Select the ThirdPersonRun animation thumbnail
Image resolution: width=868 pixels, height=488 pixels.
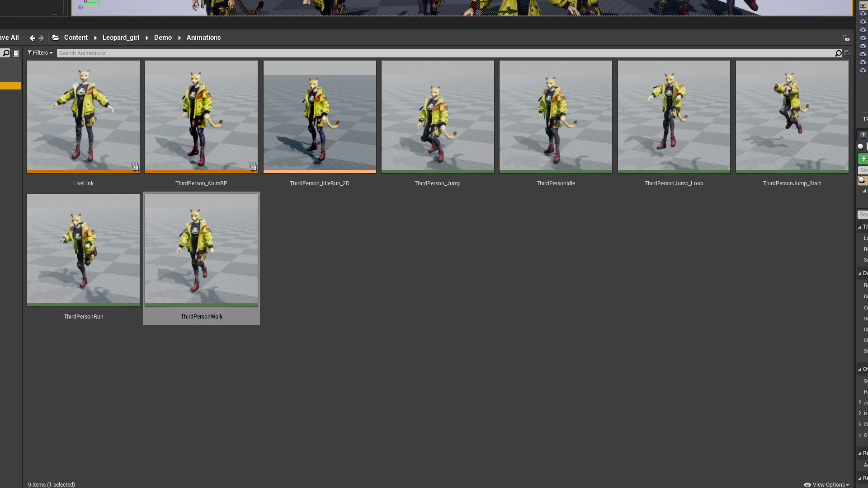click(x=83, y=249)
